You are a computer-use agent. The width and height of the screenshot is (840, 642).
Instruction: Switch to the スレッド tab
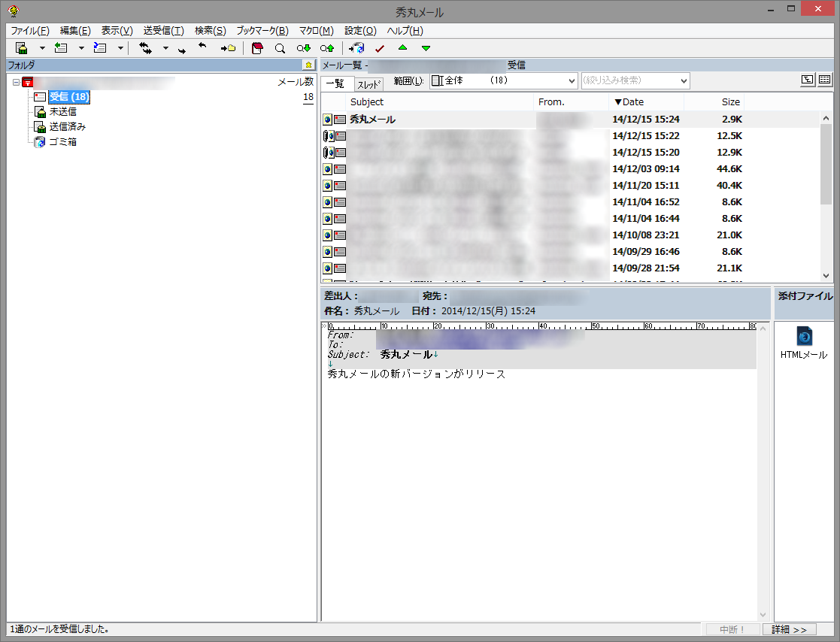click(369, 84)
